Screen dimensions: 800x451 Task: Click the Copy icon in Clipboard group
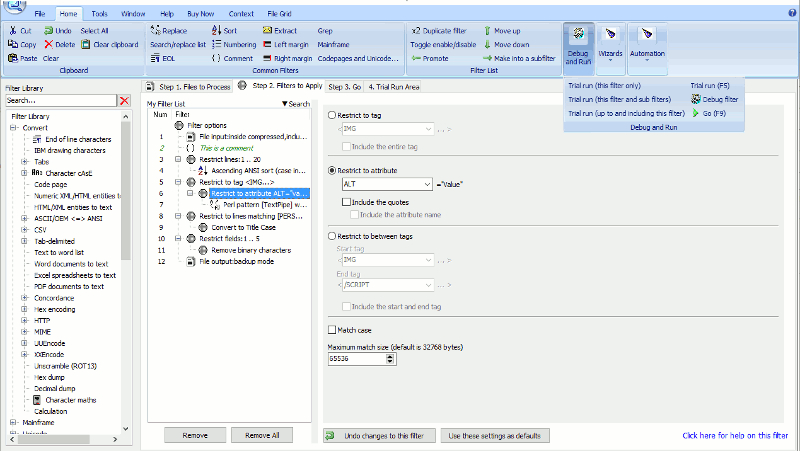pos(13,44)
